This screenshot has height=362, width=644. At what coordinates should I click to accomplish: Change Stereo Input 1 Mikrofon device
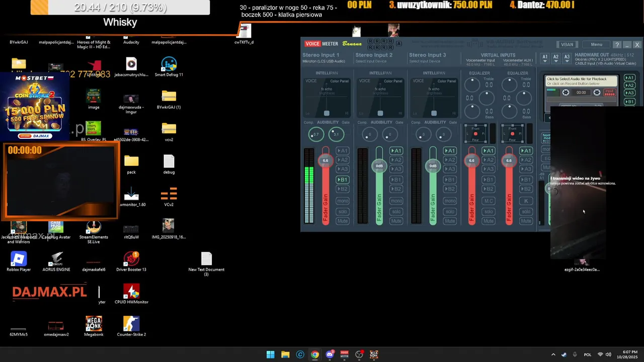[x=324, y=61]
